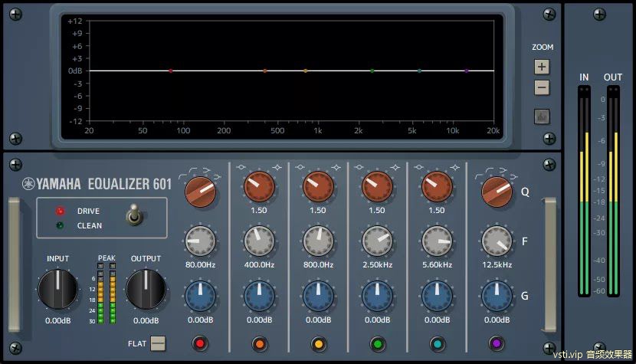Click the gain knob of 800.0Hz band
The height and width of the screenshot is (364, 636).
(319, 296)
